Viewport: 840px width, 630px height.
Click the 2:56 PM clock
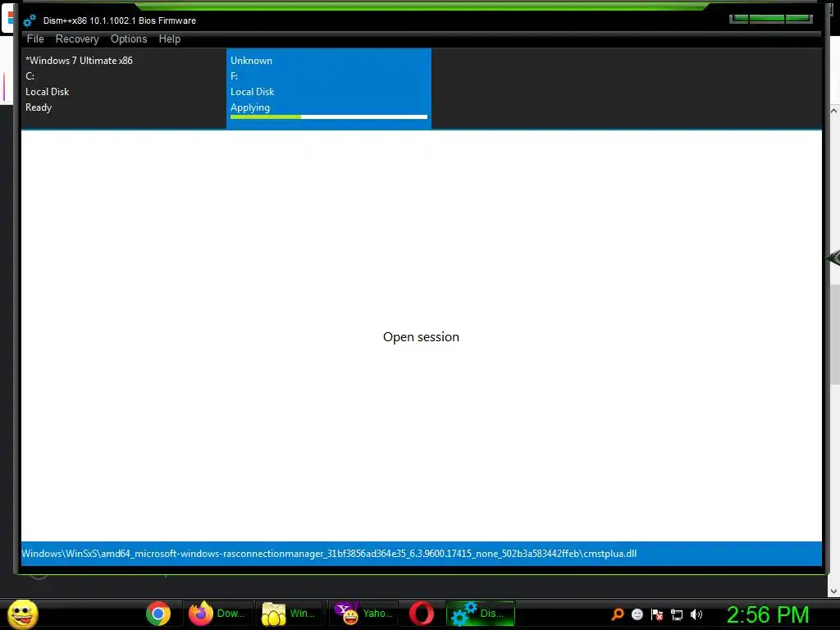pyautogui.click(x=768, y=614)
